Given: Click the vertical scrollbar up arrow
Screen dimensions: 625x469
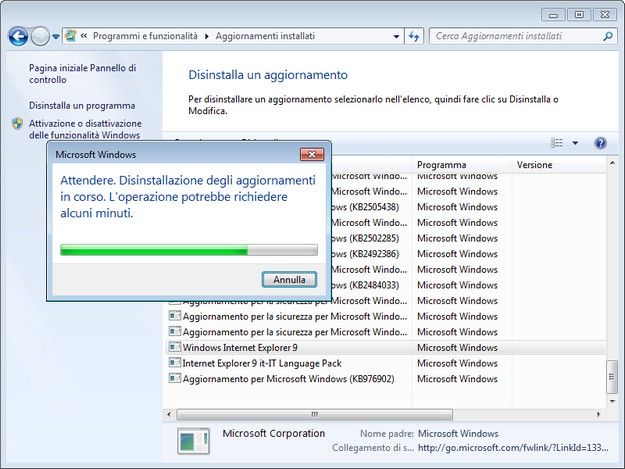Looking at the screenshot, I should pos(612,163).
